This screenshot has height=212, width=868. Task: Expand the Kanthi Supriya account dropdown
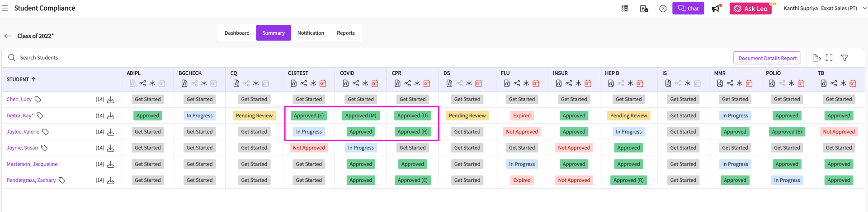click(865, 8)
